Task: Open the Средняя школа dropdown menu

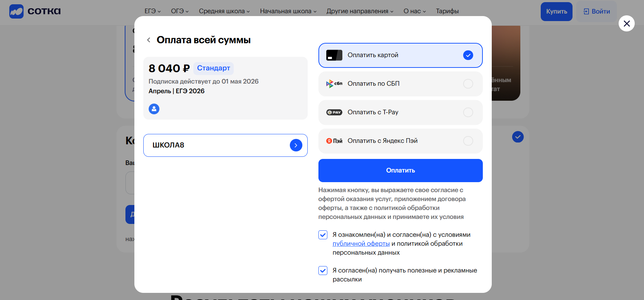Action: (224, 11)
